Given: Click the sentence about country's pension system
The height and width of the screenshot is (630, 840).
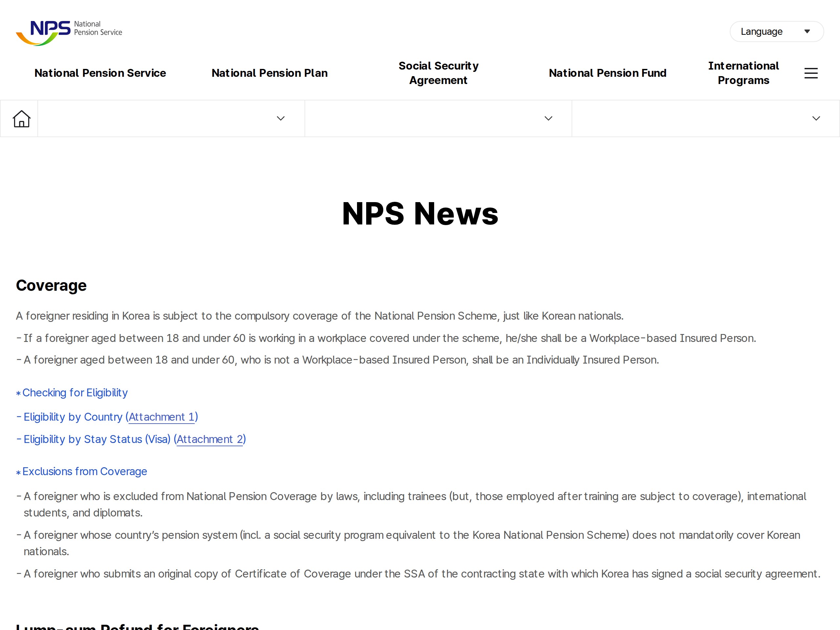Looking at the screenshot, I should (412, 543).
